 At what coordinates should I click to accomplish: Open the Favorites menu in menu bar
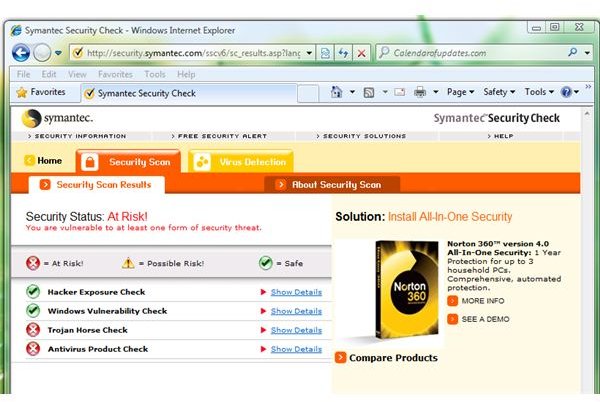coord(115,74)
